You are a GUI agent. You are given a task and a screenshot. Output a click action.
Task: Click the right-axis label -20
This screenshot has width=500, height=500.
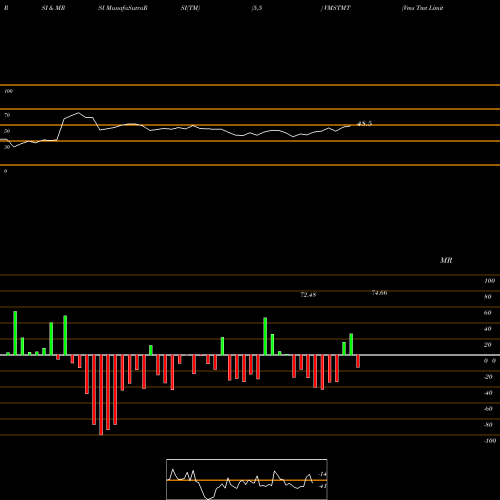pyautogui.click(x=488, y=377)
